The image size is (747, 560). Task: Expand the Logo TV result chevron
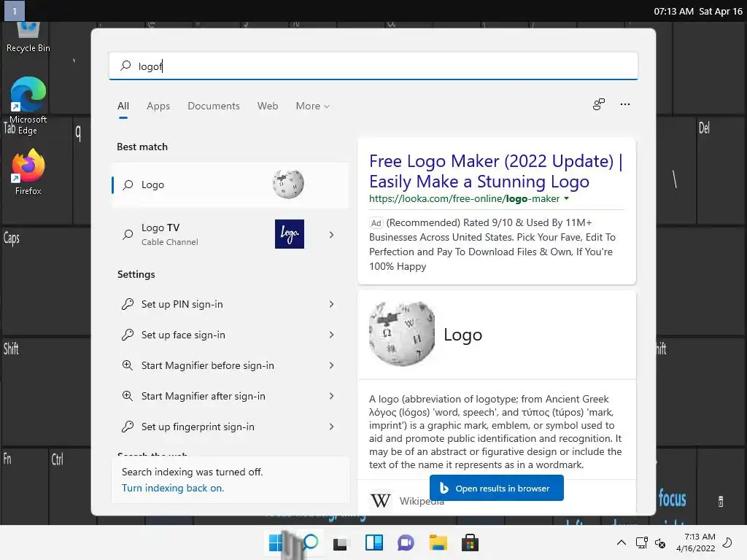point(332,235)
